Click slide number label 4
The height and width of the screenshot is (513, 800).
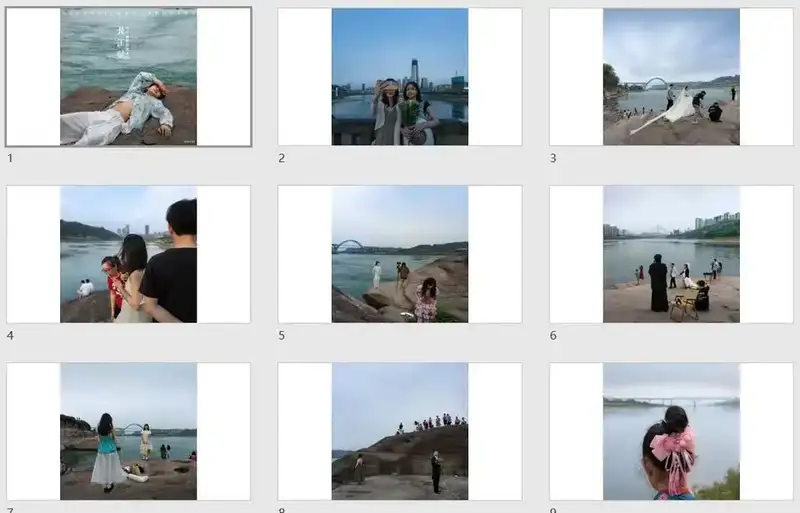point(10,336)
